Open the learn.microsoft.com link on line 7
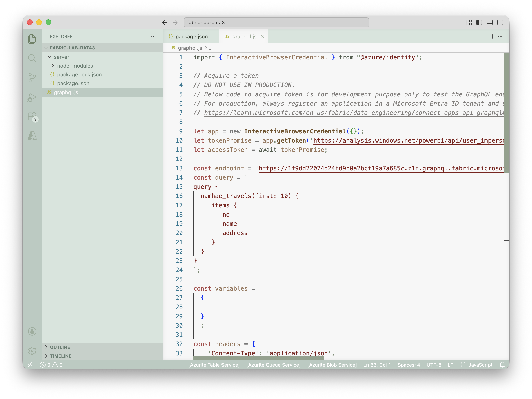 [x=354, y=113]
